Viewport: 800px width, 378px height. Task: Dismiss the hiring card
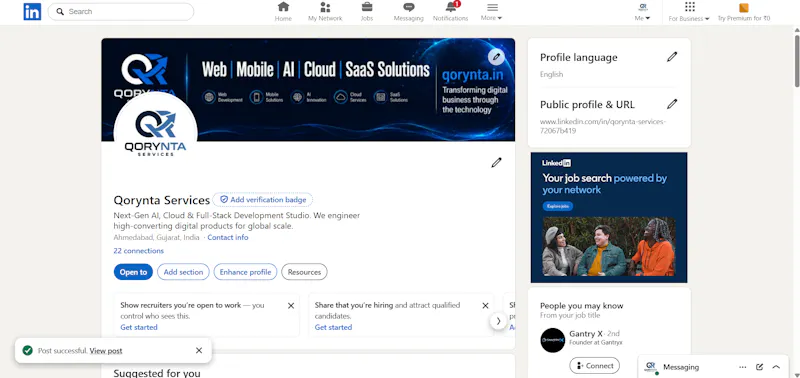[x=485, y=306]
